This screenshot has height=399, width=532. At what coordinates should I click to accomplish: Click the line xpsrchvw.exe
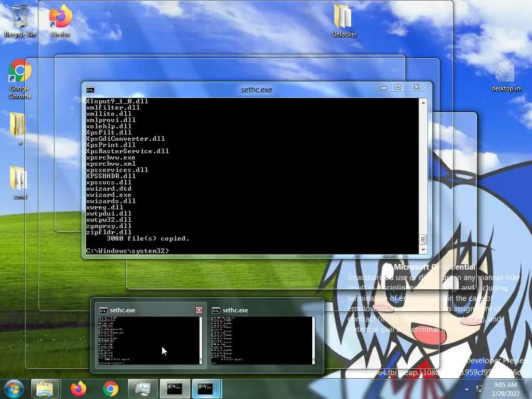(111, 157)
